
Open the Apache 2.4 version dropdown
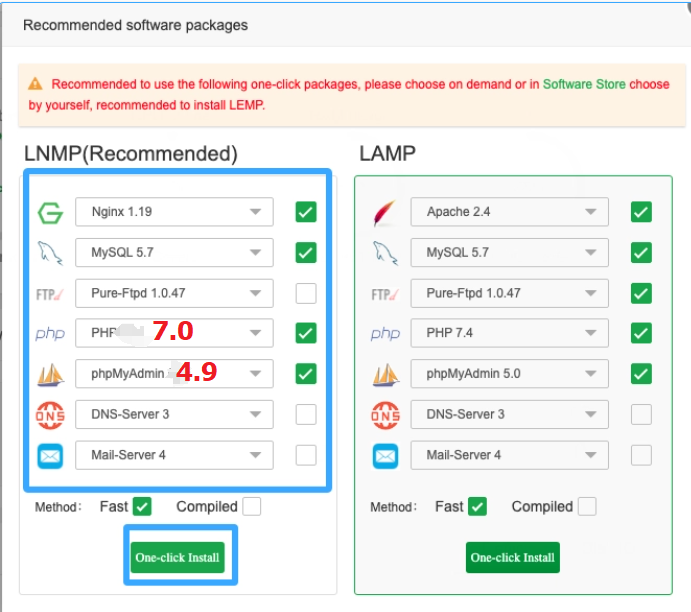510,212
